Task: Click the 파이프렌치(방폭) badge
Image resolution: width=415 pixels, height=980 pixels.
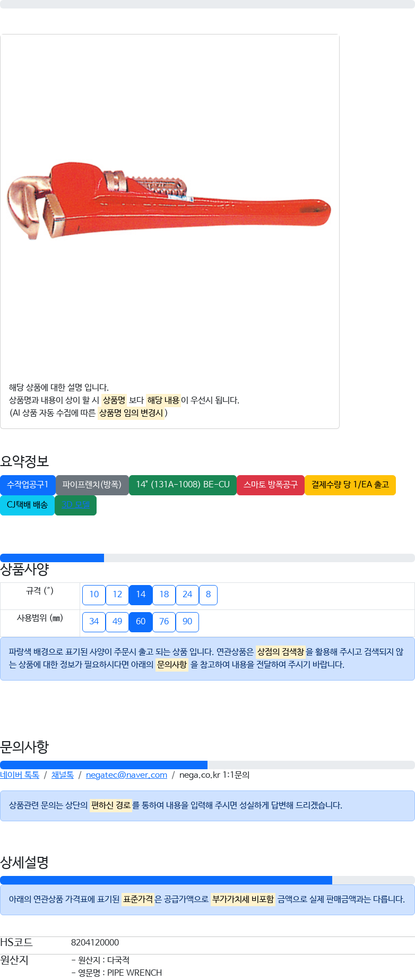Action: coord(92,485)
